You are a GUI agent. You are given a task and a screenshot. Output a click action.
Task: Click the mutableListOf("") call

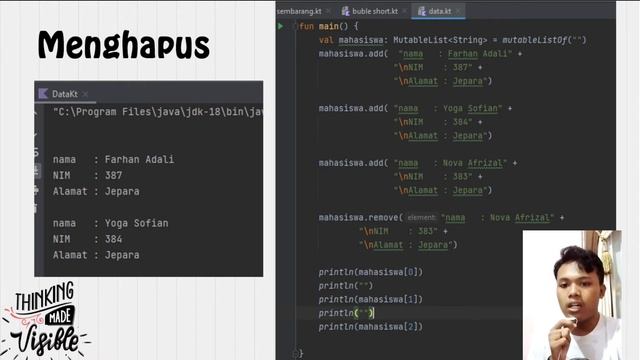click(544, 40)
